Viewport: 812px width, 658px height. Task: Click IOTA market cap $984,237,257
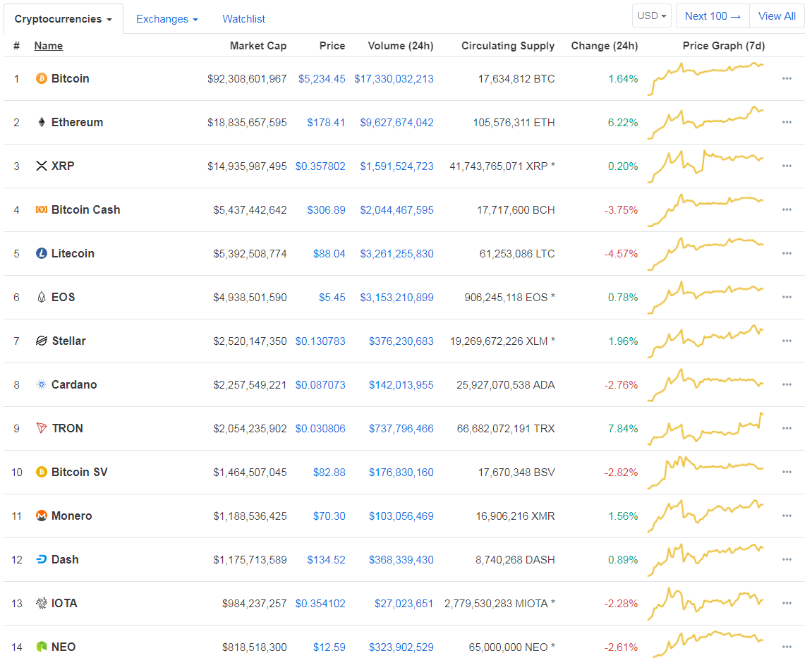coord(254,604)
